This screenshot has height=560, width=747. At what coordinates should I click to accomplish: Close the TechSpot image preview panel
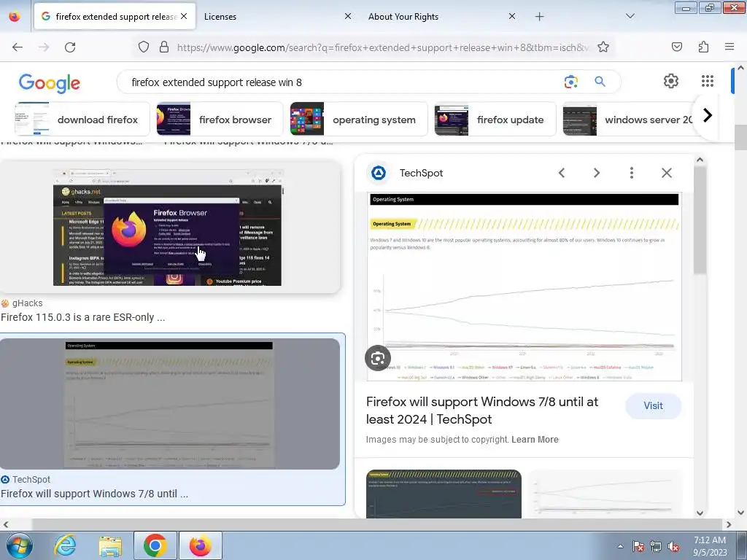pos(667,173)
